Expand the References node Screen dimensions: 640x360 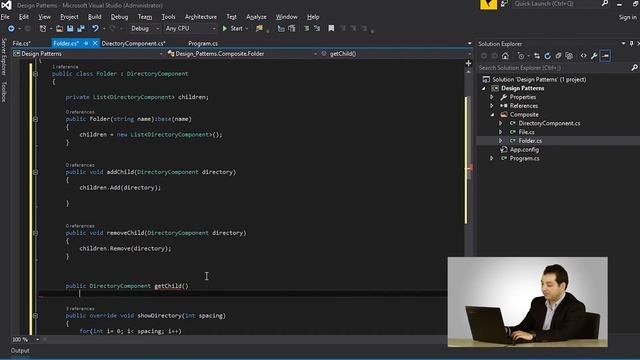point(492,106)
